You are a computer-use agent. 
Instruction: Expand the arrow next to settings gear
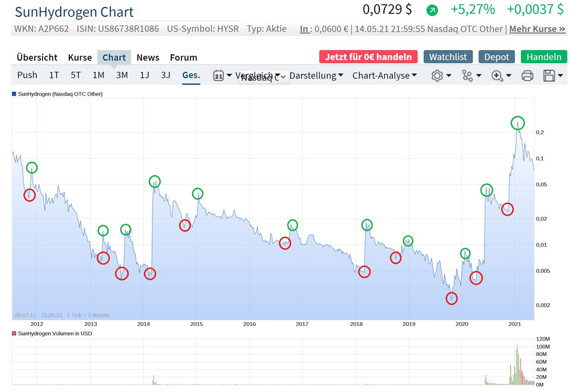coord(449,76)
